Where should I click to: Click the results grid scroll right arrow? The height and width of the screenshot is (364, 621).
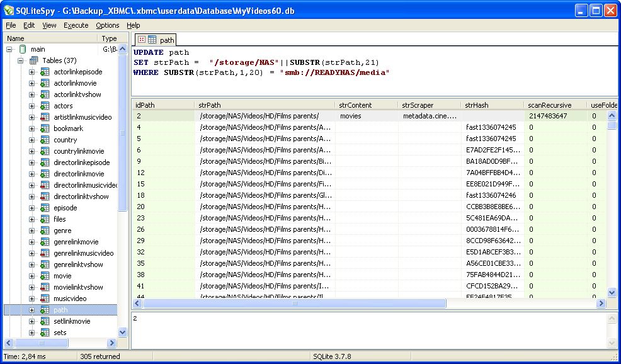[601, 304]
